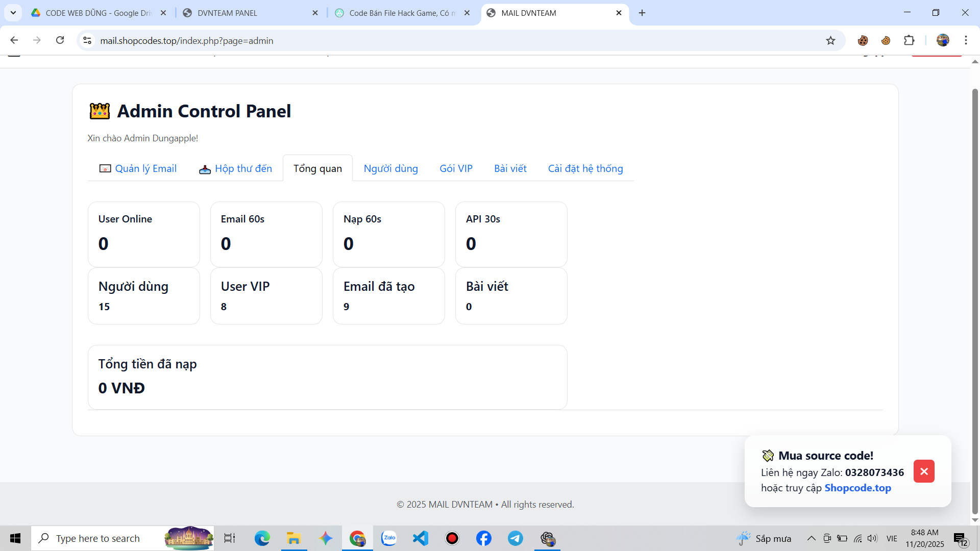Switch to the Người dùng tab

coord(390,168)
